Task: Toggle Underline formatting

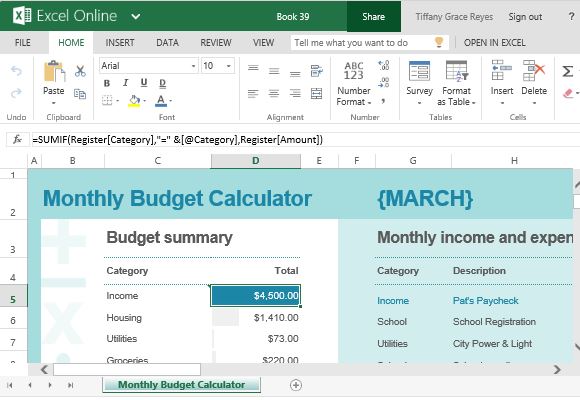Action: coord(144,83)
